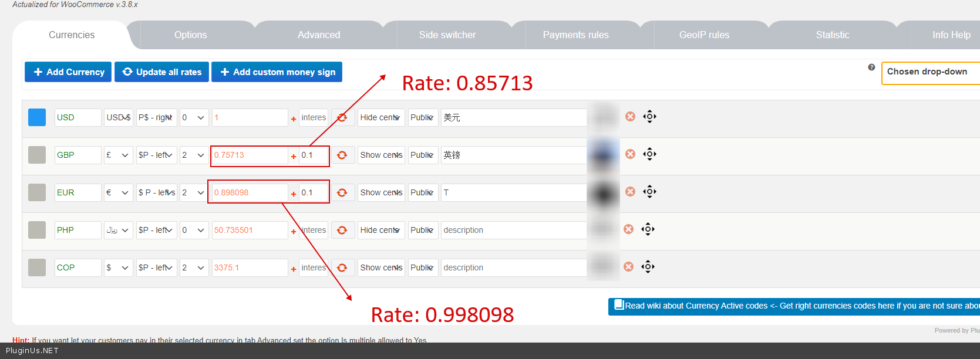Click the EUR flag thumbnail image
Image resolution: width=980 pixels, height=359 pixels.
(603, 193)
